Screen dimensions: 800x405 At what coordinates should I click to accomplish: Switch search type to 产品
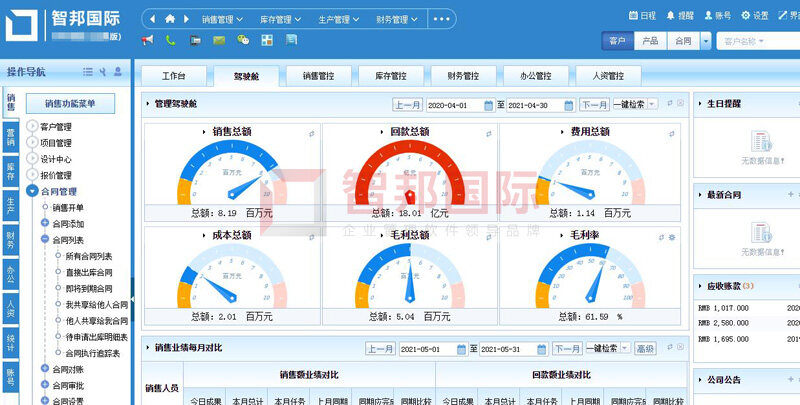[x=649, y=41]
